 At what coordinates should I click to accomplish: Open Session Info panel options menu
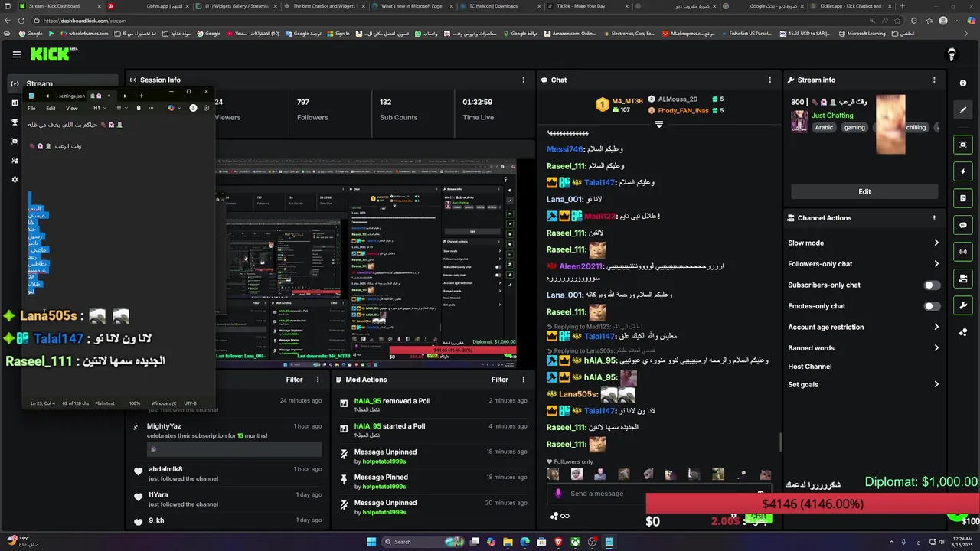pos(524,80)
